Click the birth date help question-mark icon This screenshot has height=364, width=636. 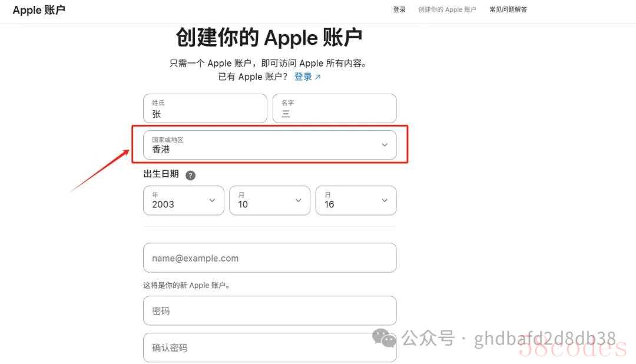[x=190, y=176]
